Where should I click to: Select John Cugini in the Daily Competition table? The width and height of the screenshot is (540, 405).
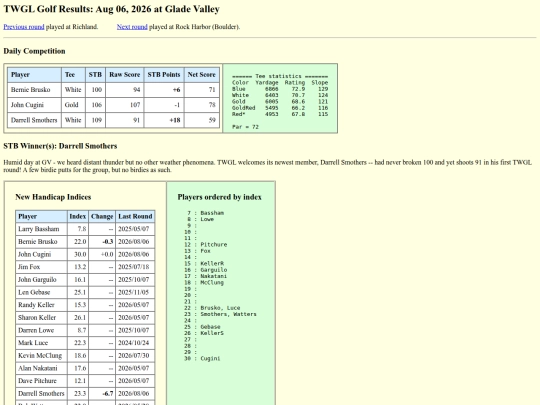coord(27,105)
